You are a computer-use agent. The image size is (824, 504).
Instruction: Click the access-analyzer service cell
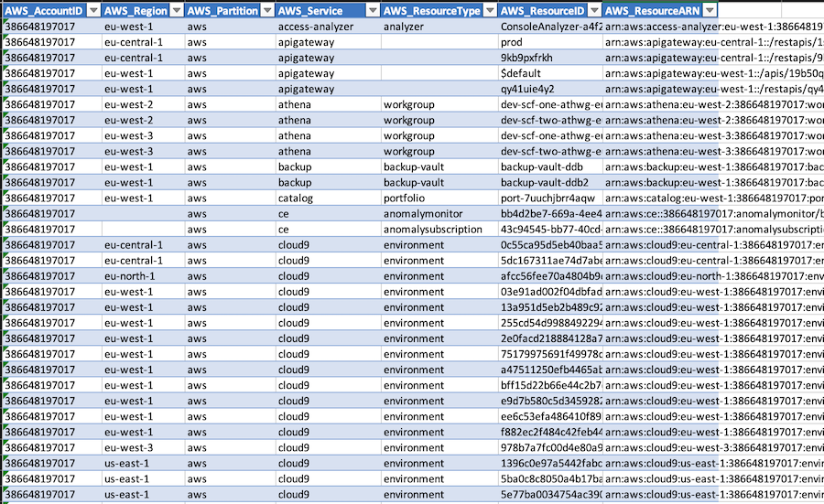[x=328, y=27]
